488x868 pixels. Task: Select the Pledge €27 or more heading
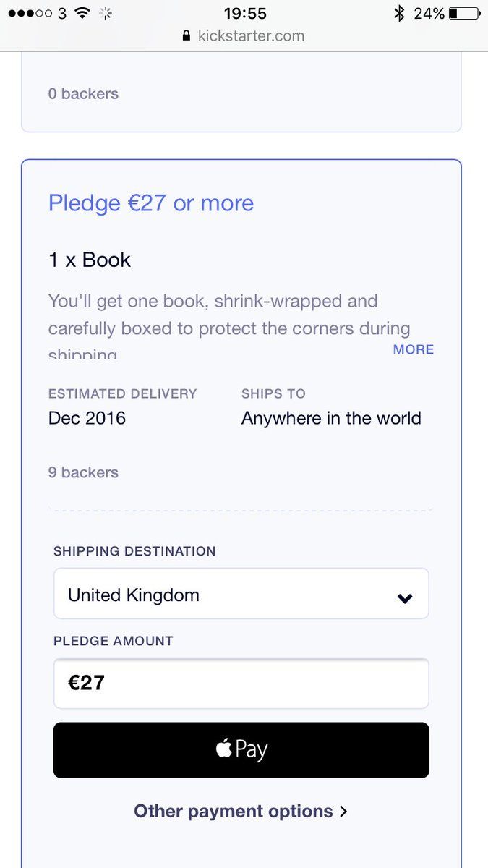[151, 203]
